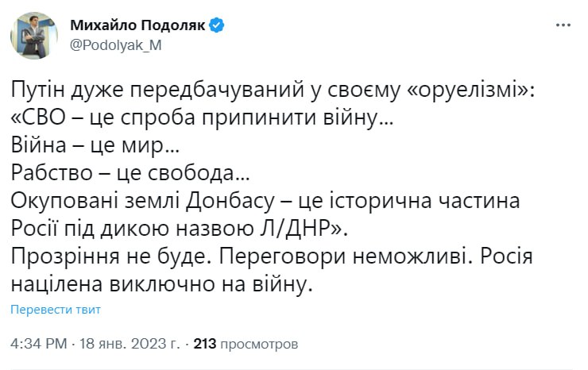Click the line starting Окуповані землі Донбасу

click(265, 201)
